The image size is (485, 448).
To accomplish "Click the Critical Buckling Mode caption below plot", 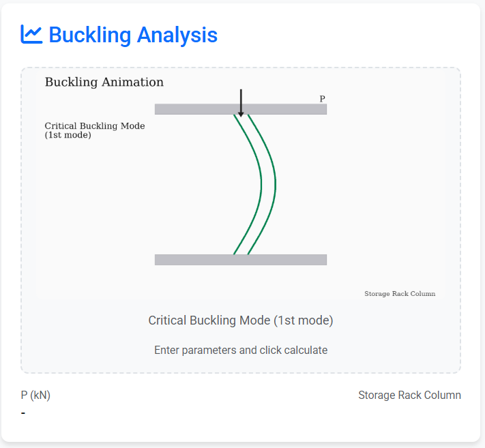I will click(241, 320).
